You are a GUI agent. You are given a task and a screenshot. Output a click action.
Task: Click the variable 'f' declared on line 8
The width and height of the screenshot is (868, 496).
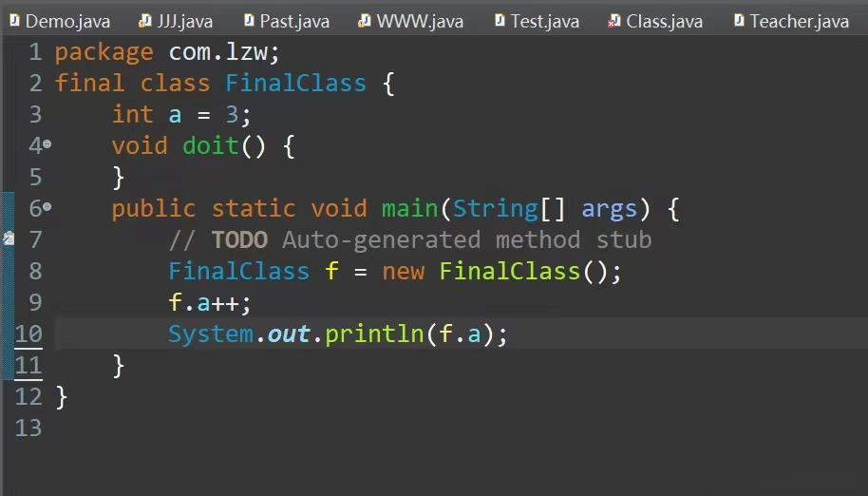(331, 271)
